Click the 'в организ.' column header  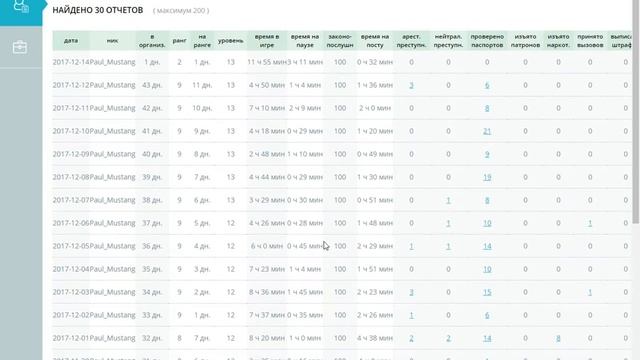coord(152,41)
